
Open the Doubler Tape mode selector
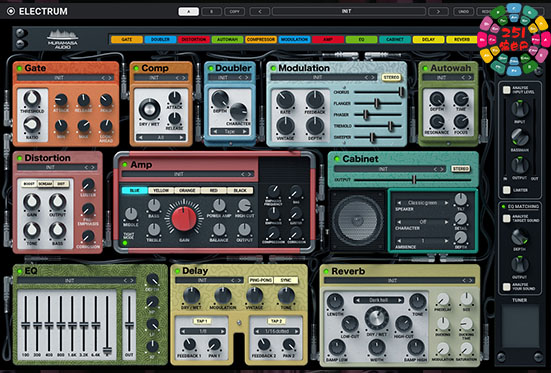(229, 131)
